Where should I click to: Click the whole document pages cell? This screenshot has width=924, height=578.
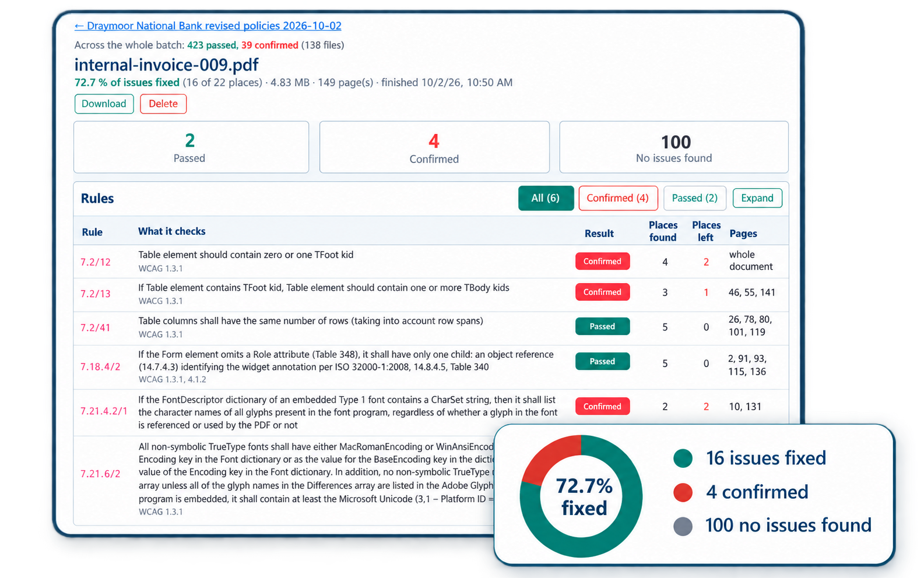(x=751, y=260)
